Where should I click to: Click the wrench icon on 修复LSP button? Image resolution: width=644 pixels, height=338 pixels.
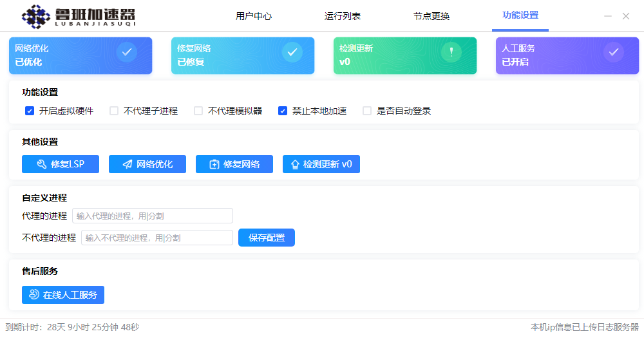41,164
